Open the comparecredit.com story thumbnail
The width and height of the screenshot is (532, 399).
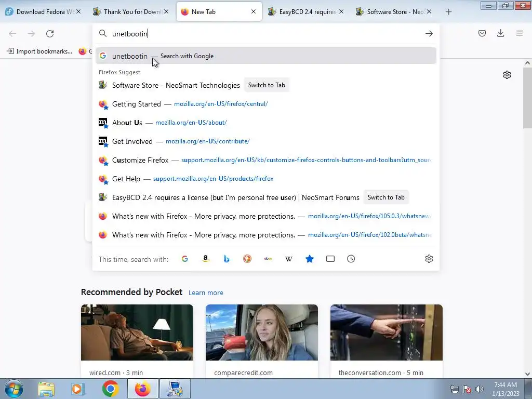(x=262, y=332)
